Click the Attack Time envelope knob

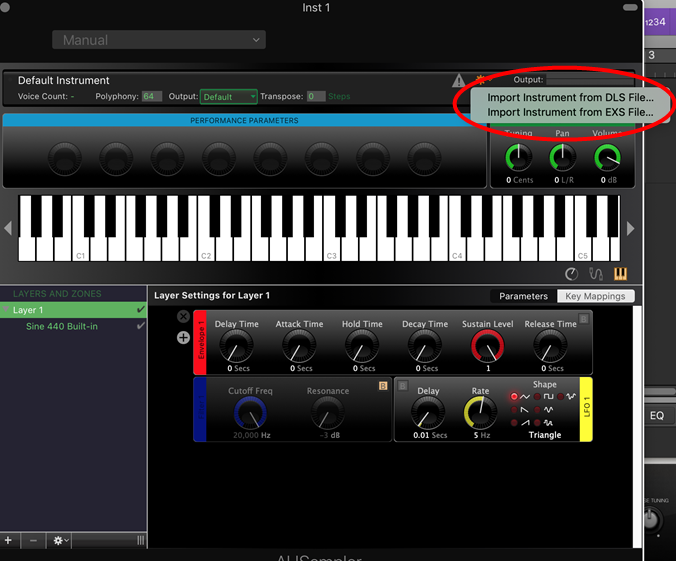(299, 346)
